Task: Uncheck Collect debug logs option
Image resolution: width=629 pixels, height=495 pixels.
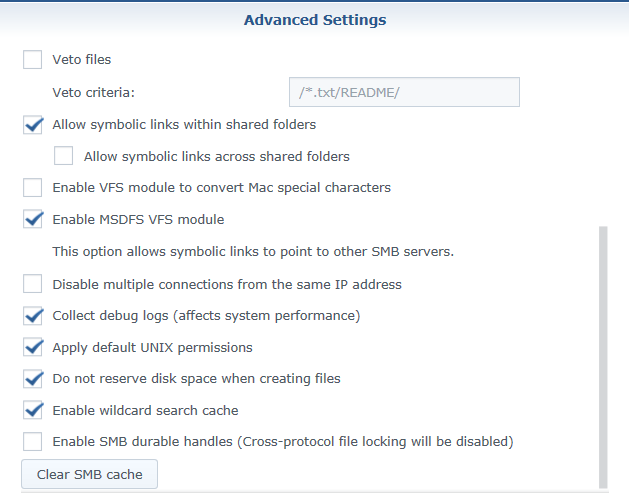Action: [32, 315]
